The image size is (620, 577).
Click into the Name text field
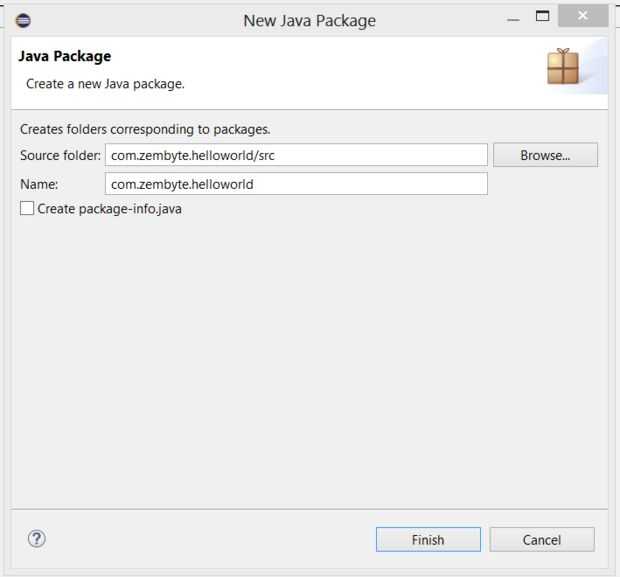[x=296, y=184]
